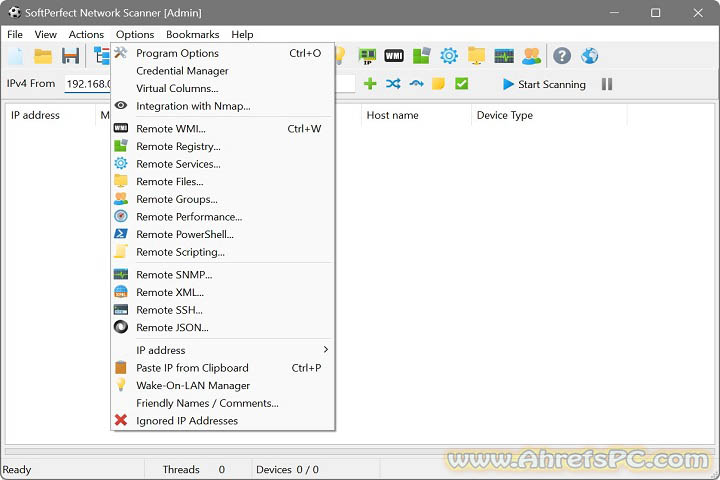
Task: Open the File menu
Action: pyautogui.click(x=15, y=34)
